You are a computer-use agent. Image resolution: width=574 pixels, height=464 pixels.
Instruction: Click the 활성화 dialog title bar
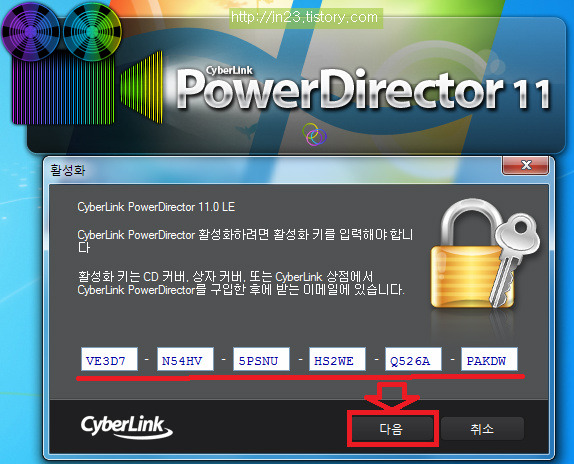(275, 170)
